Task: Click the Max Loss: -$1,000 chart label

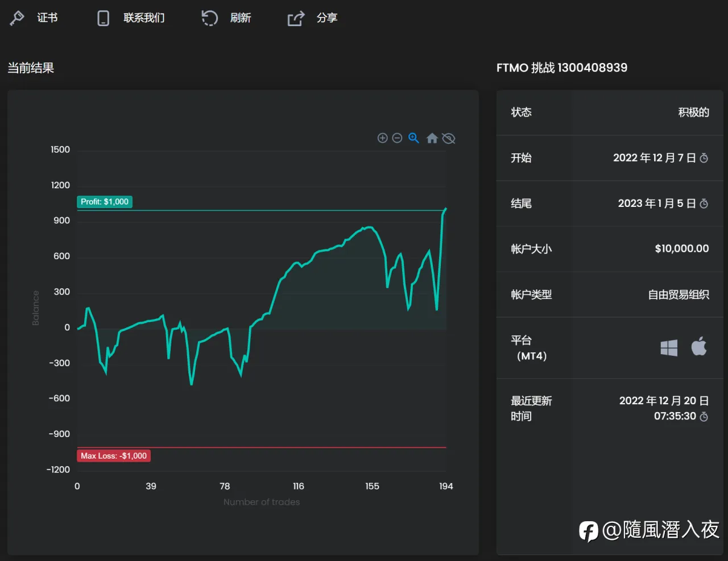Action: coord(114,456)
